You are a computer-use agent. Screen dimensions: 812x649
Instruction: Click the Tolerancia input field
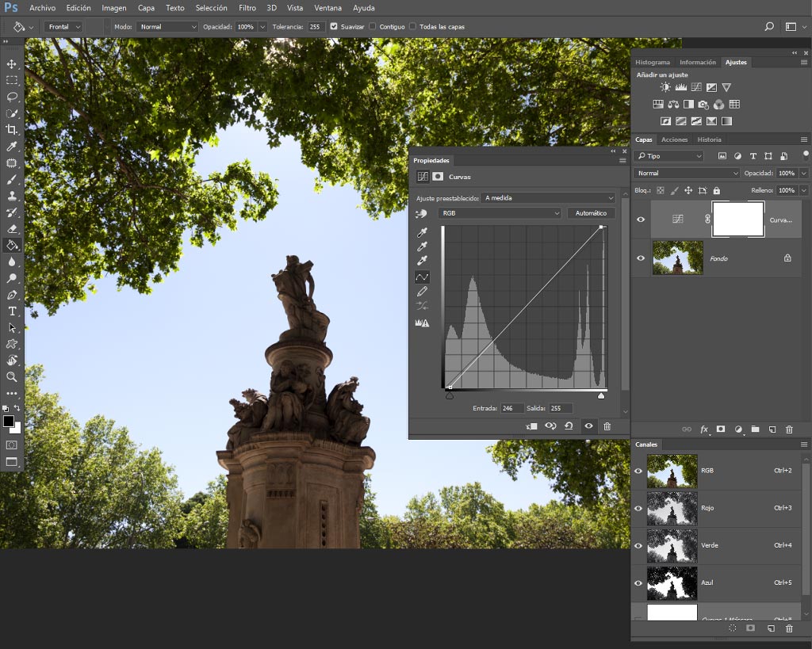(316, 26)
